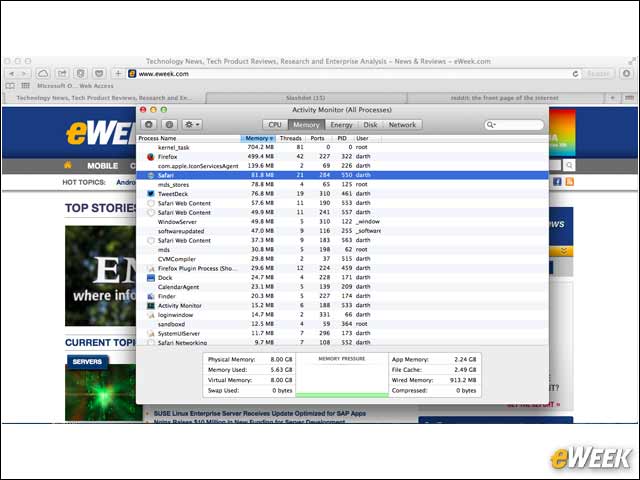Click the Memory Pressure graph

[342, 376]
